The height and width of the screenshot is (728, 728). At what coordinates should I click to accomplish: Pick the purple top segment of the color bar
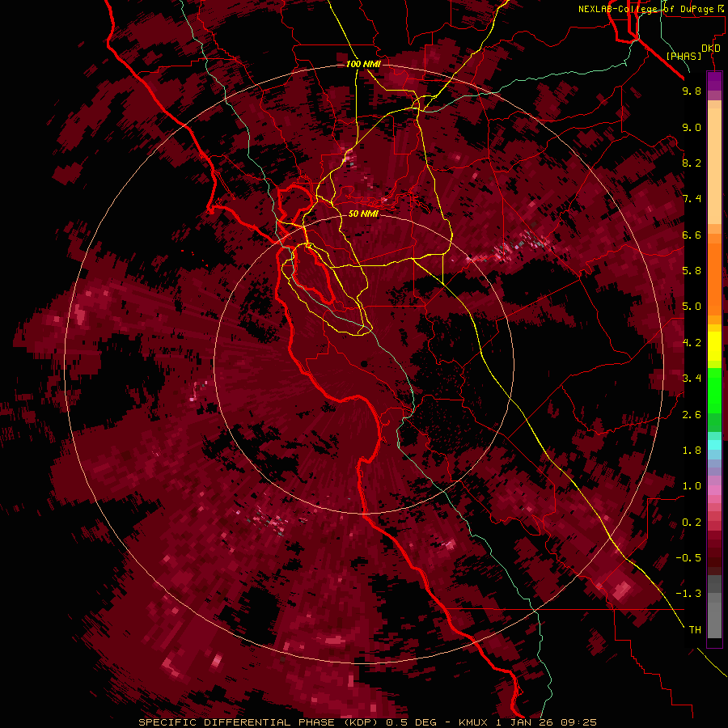click(x=714, y=81)
